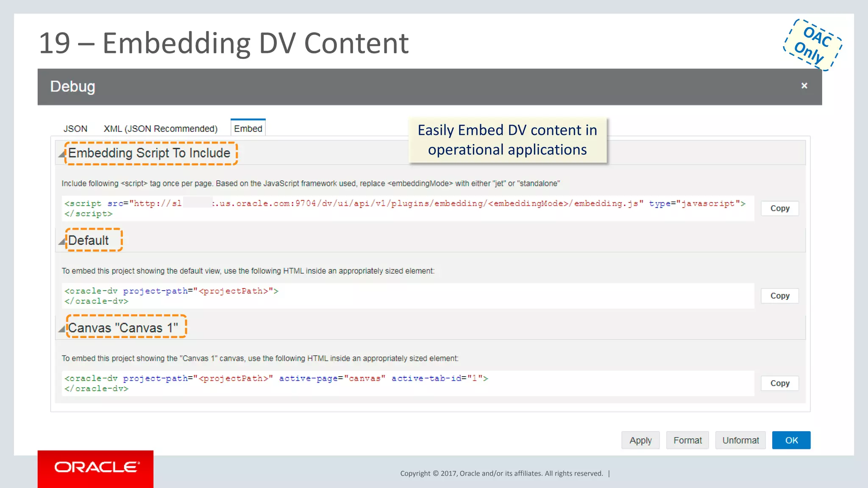Click the script src embedding.js code block
The image size is (868, 488).
tap(408, 208)
